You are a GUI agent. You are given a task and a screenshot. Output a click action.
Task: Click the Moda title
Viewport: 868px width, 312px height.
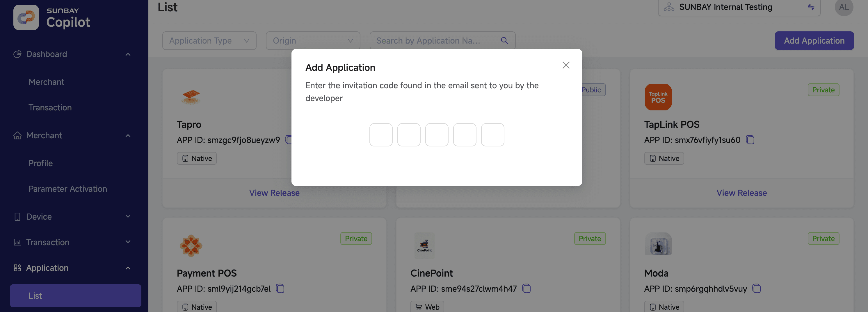pos(656,273)
